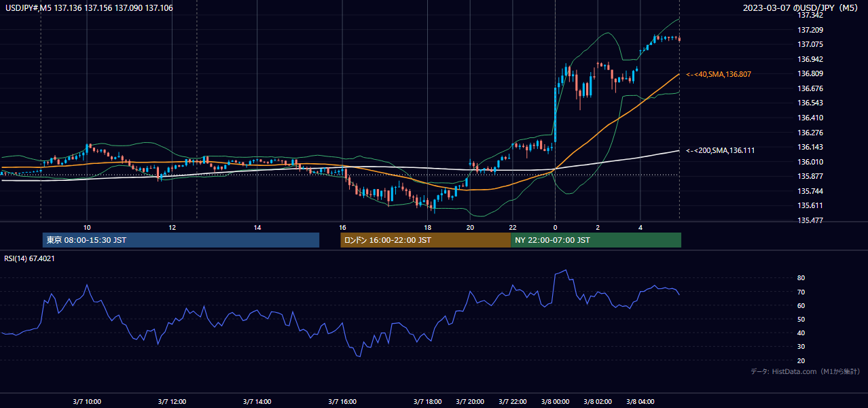This screenshot has height=408, width=868.
Task: Click the 40 SMA label reading 136.807
Action: coord(718,74)
